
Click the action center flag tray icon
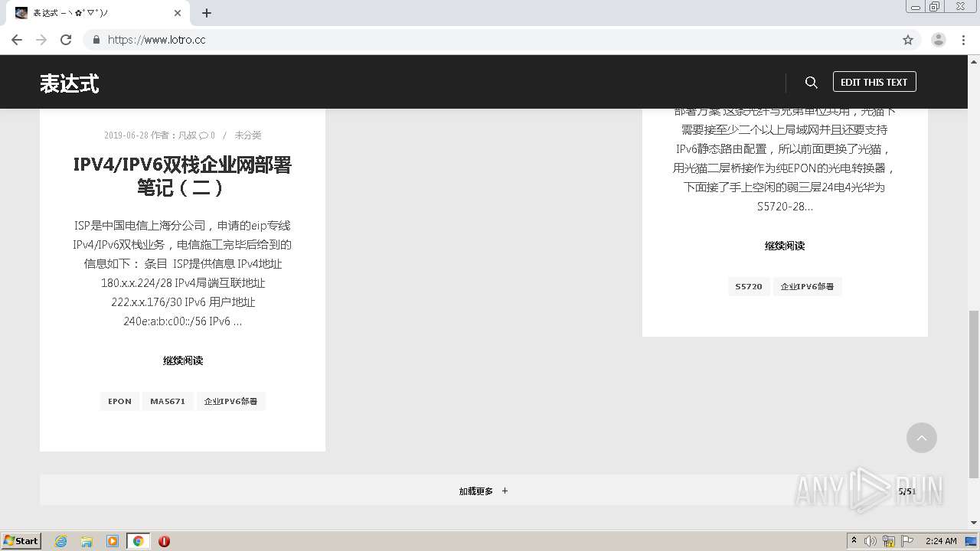click(907, 541)
